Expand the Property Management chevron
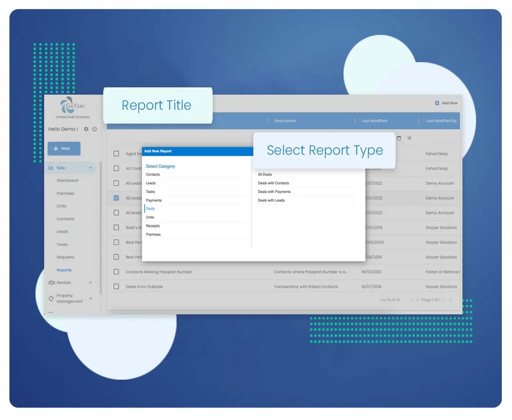Viewport: 512px width, 420px height. pyautogui.click(x=91, y=298)
